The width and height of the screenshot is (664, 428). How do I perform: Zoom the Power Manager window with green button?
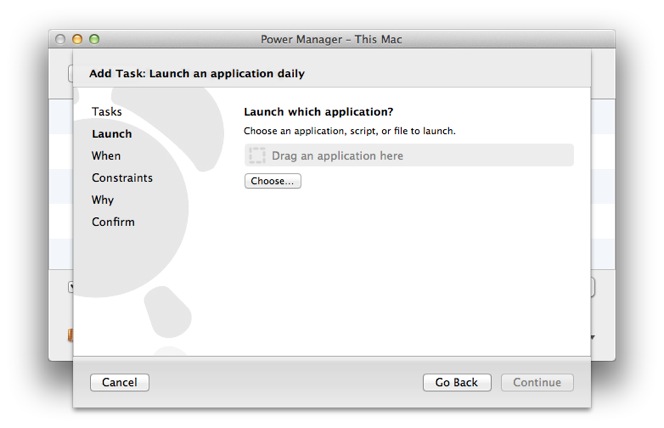pos(94,39)
